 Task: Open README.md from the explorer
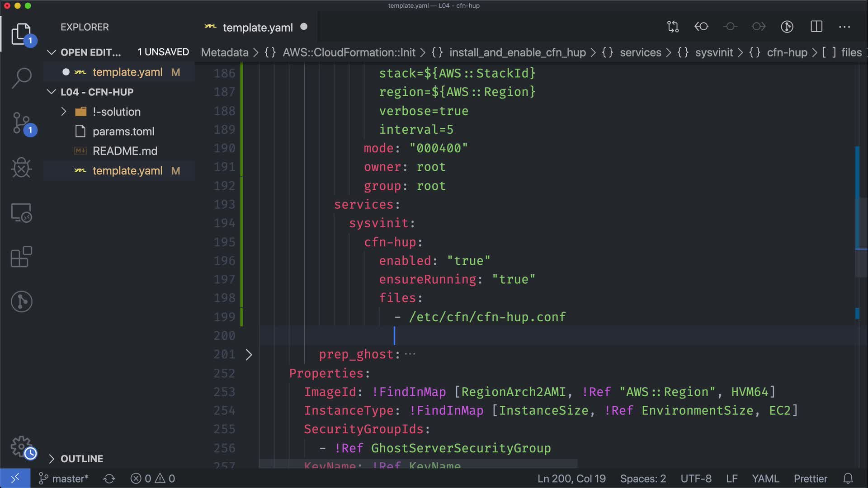(125, 151)
